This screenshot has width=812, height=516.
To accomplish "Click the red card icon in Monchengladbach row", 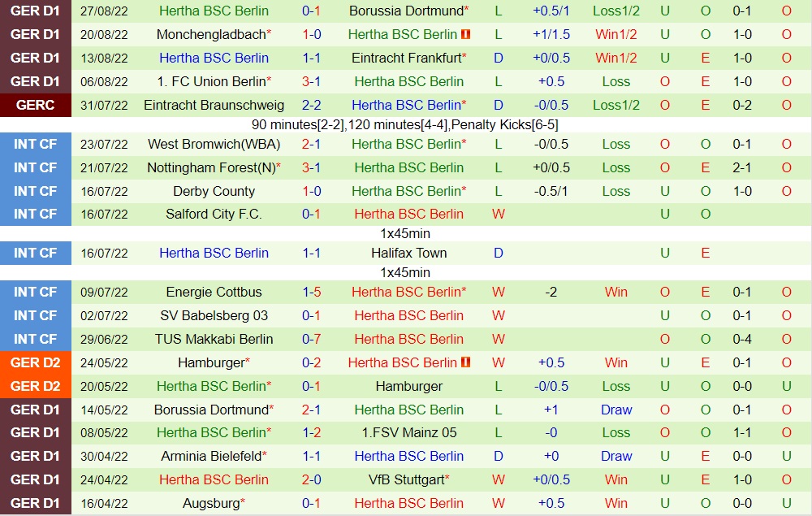I will [x=466, y=35].
